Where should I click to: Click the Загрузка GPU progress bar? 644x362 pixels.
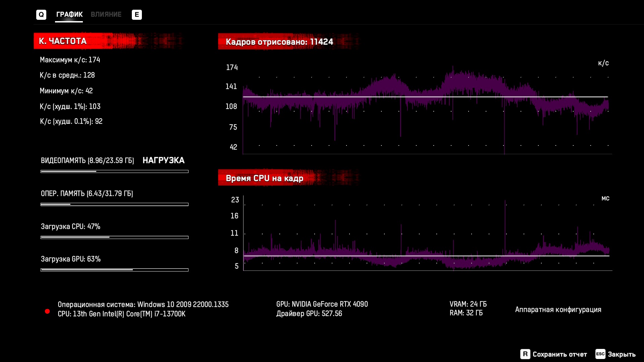coord(114,270)
